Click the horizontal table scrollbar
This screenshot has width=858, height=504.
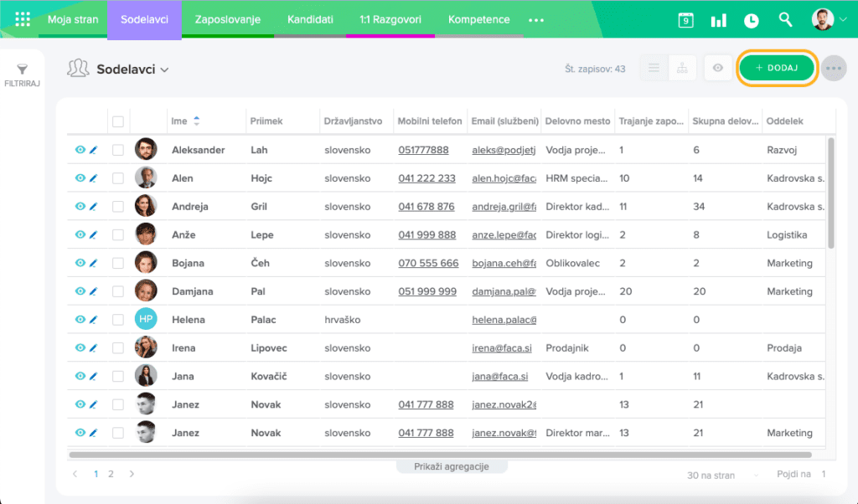click(440, 455)
